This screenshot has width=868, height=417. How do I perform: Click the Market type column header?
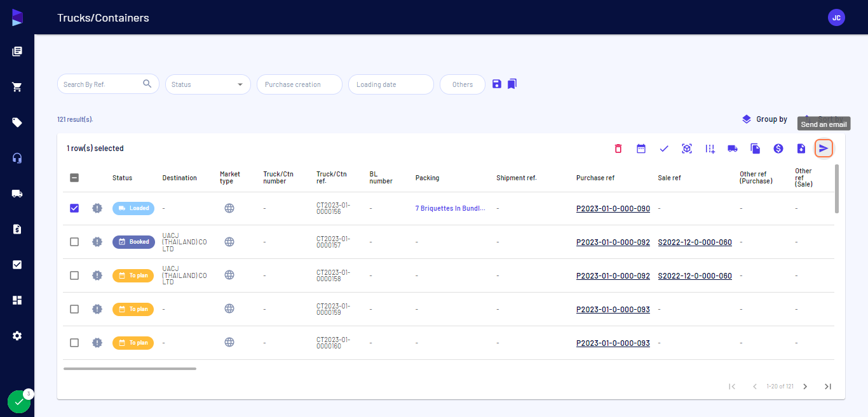click(x=230, y=178)
